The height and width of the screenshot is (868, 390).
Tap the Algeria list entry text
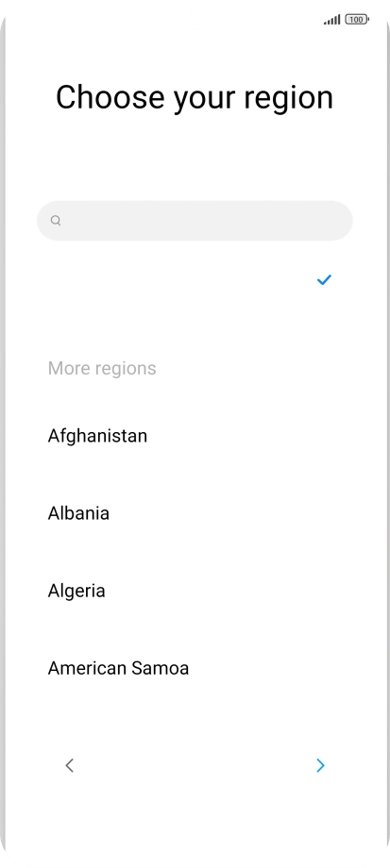76,591
